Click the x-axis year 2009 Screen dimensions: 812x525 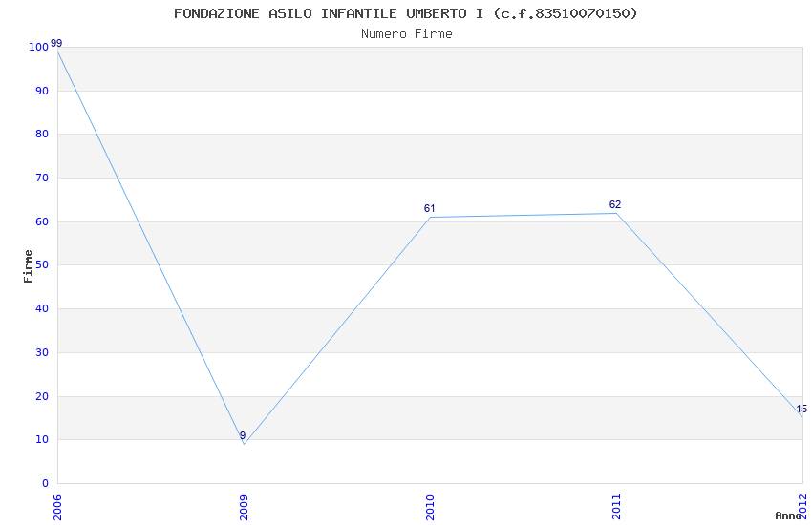244,507
